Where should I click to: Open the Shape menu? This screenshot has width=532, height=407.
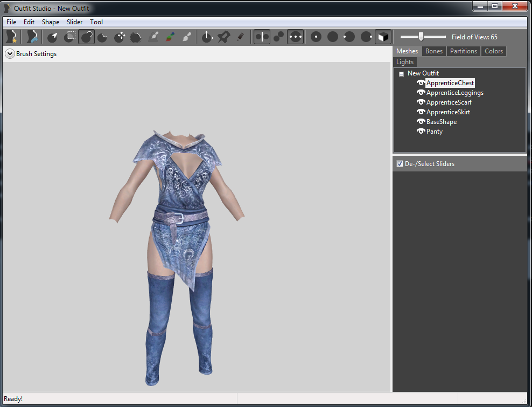(51, 22)
